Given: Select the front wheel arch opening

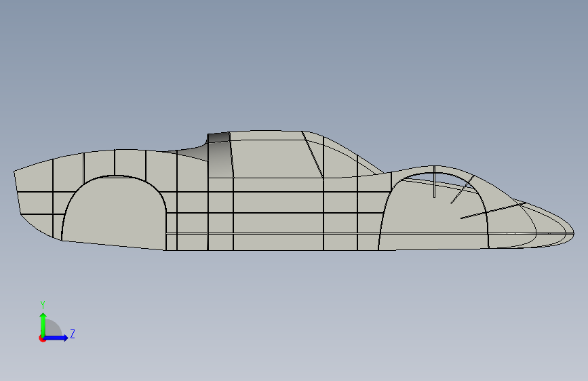Looking at the screenshot, I should [433, 211].
